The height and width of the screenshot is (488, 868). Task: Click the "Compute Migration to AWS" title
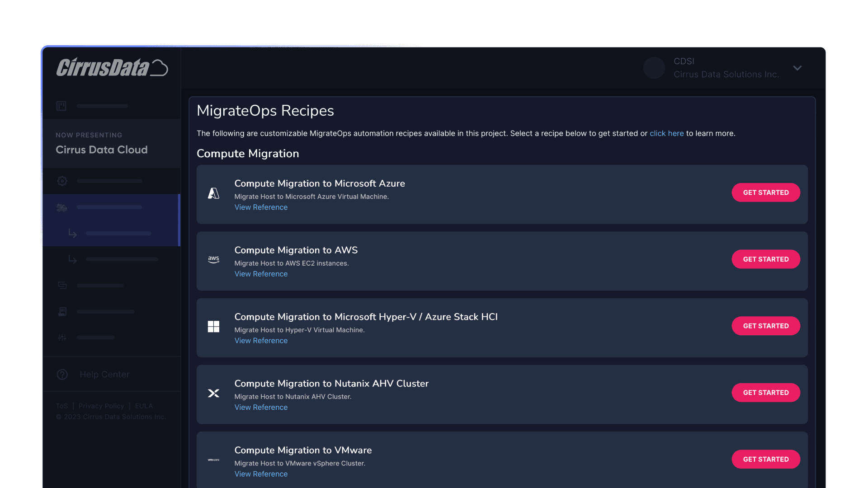click(296, 250)
